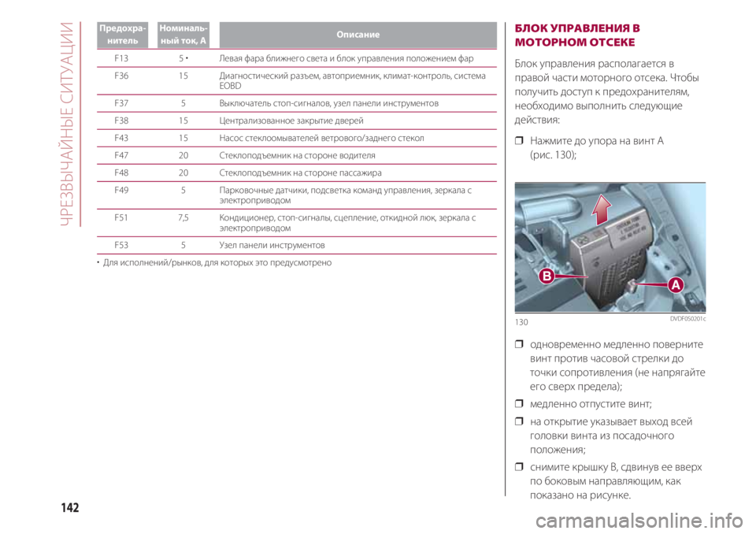Click the '7,5' amperage value for F51
756x534 pixels.
(x=183, y=217)
